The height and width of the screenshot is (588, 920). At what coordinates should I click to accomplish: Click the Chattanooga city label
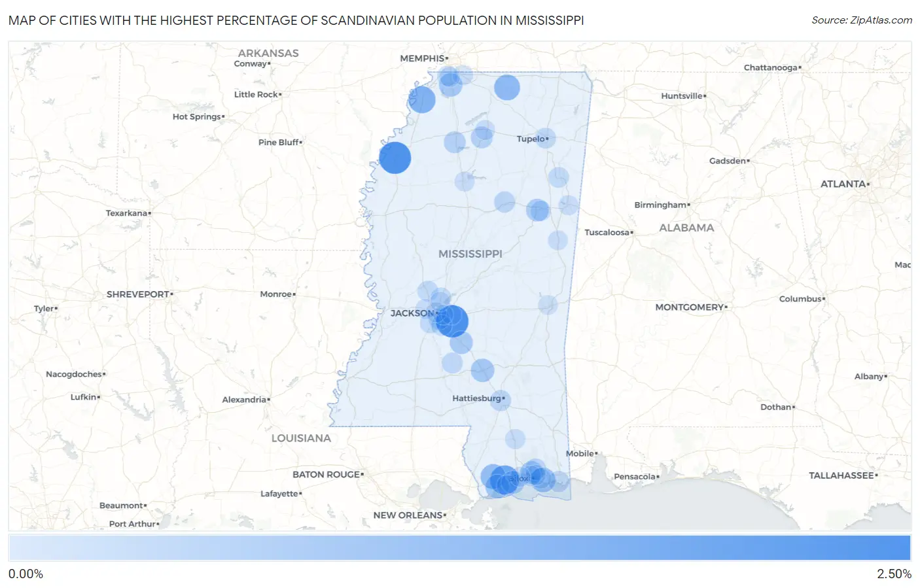coord(771,67)
